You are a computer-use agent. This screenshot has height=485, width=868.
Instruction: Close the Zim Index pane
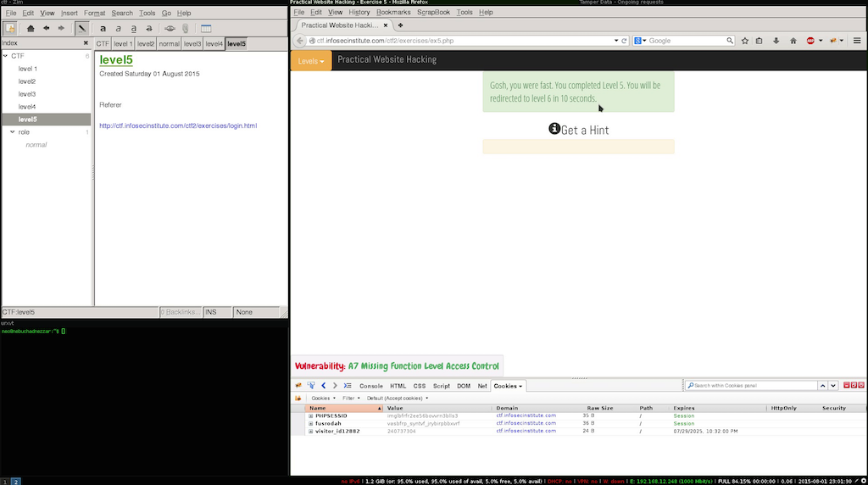[86, 42]
